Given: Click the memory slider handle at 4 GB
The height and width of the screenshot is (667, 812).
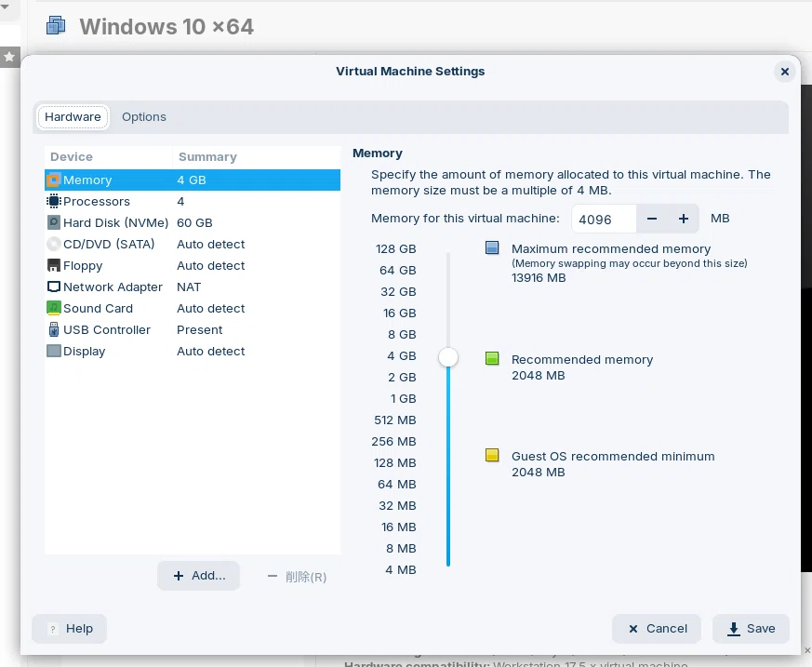Looking at the screenshot, I should 448,357.
